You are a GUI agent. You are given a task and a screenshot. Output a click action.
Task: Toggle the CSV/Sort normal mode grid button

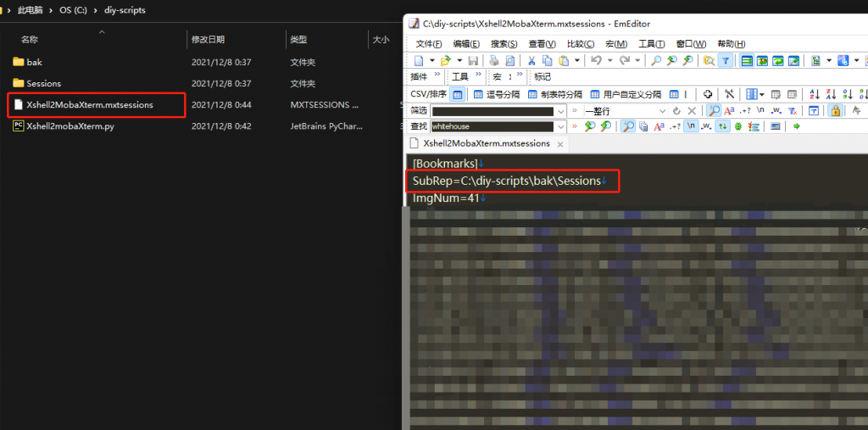[x=457, y=94]
